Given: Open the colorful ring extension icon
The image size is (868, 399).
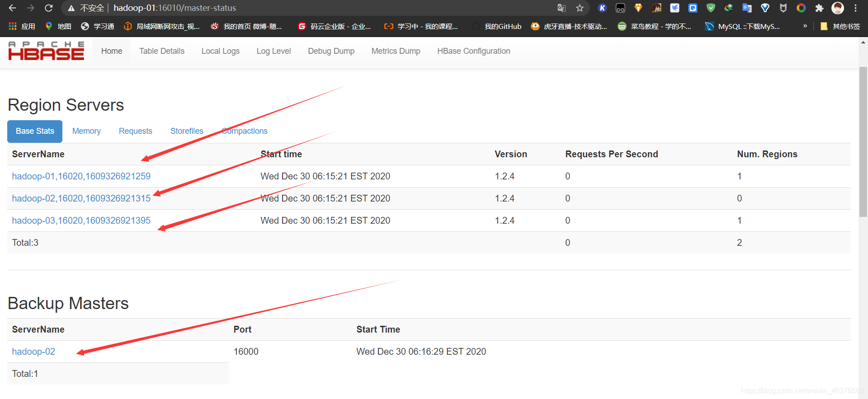Looking at the screenshot, I should [801, 8].
